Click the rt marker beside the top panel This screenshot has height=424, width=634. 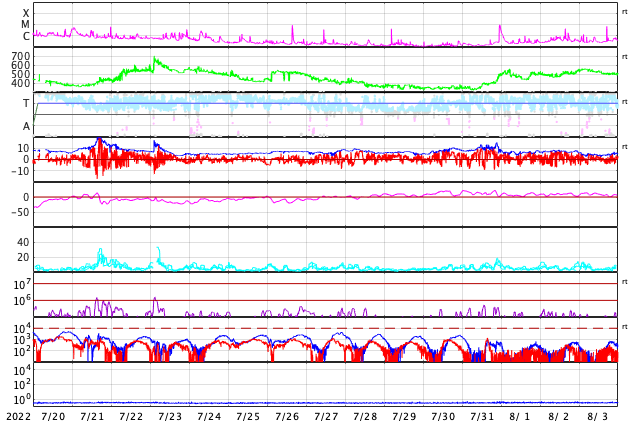point(624,11)
